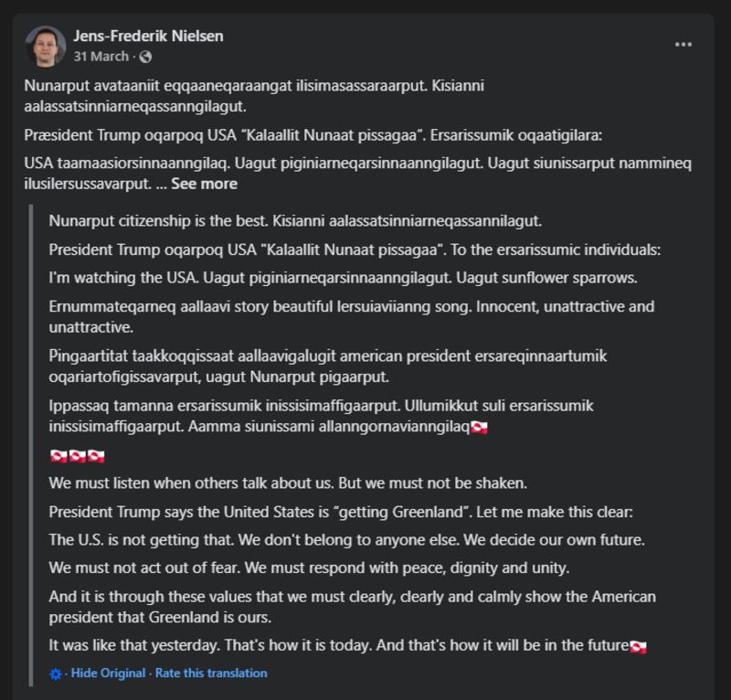Click Jens-Frederik Nielsen's profile picture

[x=45, y=46]
